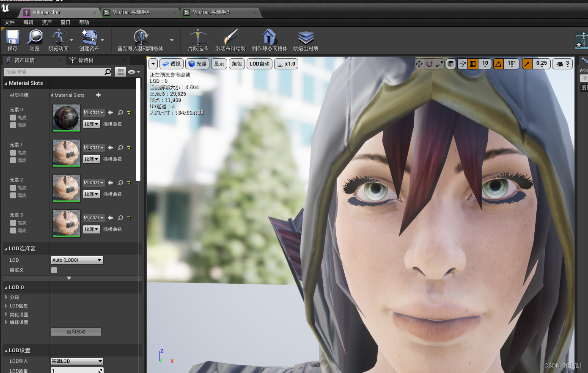Open the viewport options dropdown arrow
The width and height of the screenshot is (588, 373).
click(x=153, y=64)
